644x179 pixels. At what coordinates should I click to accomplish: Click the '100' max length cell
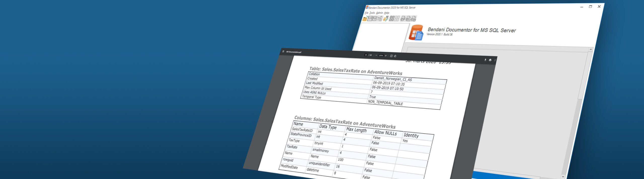340,160
